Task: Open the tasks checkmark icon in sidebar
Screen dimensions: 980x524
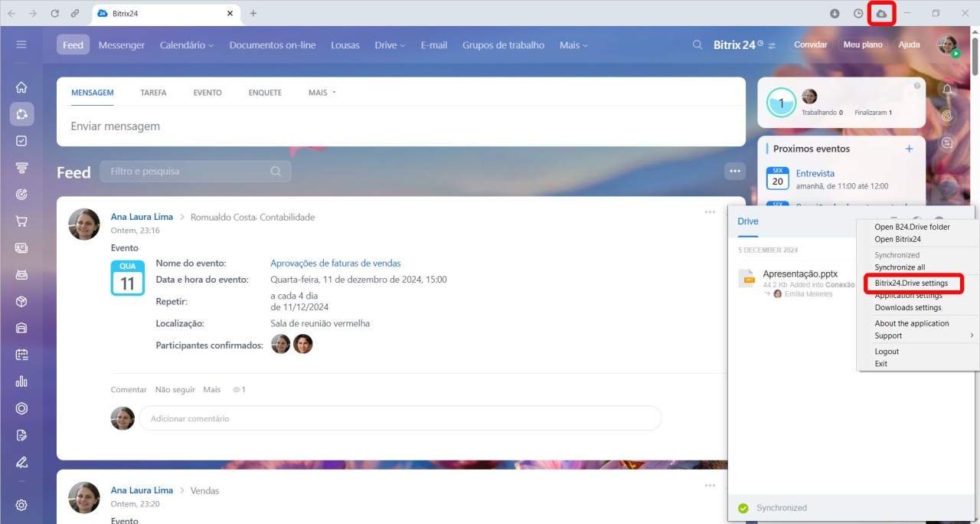Action: click(x=21, y=141)
